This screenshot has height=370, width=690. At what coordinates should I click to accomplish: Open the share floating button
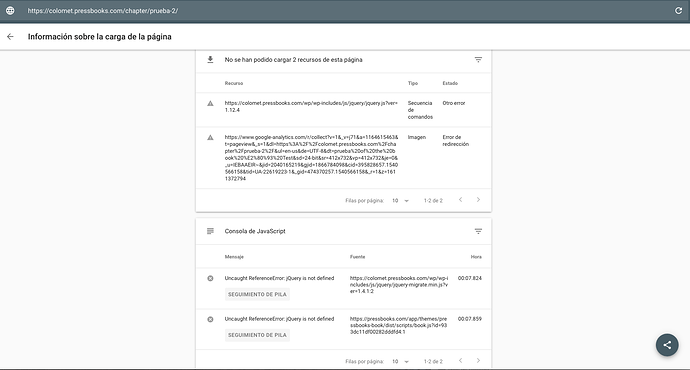pyautogui.click(x=667, y=345)
